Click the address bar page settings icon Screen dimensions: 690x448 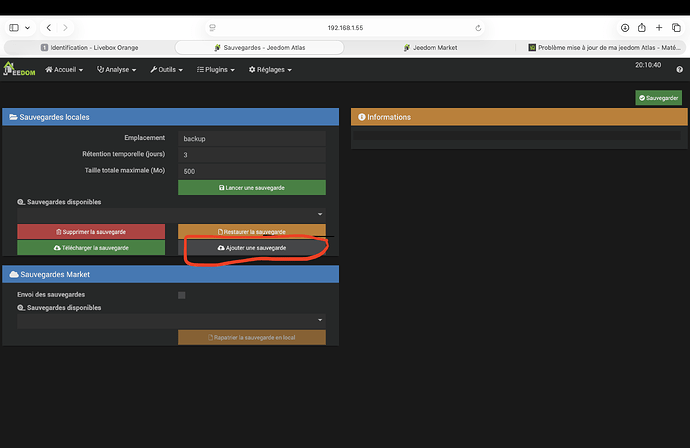point(213,28)
